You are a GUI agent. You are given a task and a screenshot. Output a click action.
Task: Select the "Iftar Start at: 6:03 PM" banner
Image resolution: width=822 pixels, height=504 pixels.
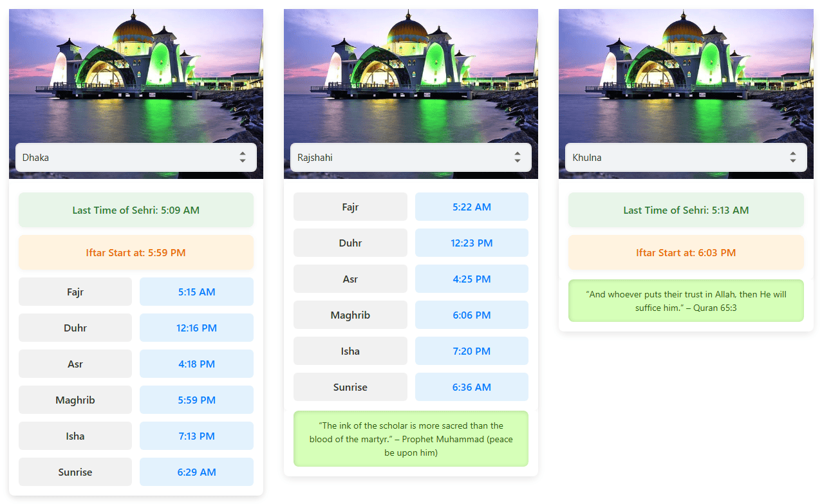click(686, 252)
